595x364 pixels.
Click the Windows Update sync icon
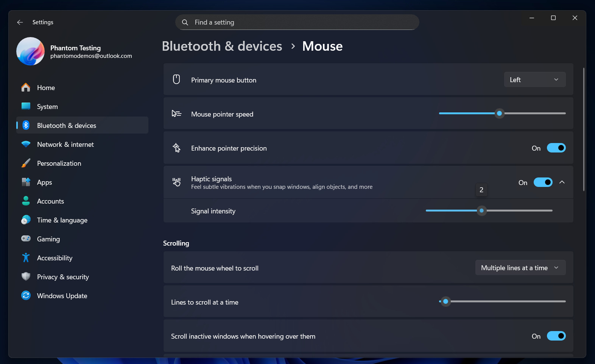(26, 296)
